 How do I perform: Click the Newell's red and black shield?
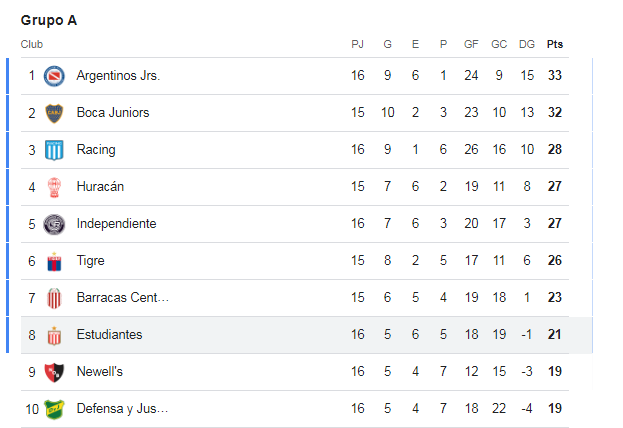(54, 372)
